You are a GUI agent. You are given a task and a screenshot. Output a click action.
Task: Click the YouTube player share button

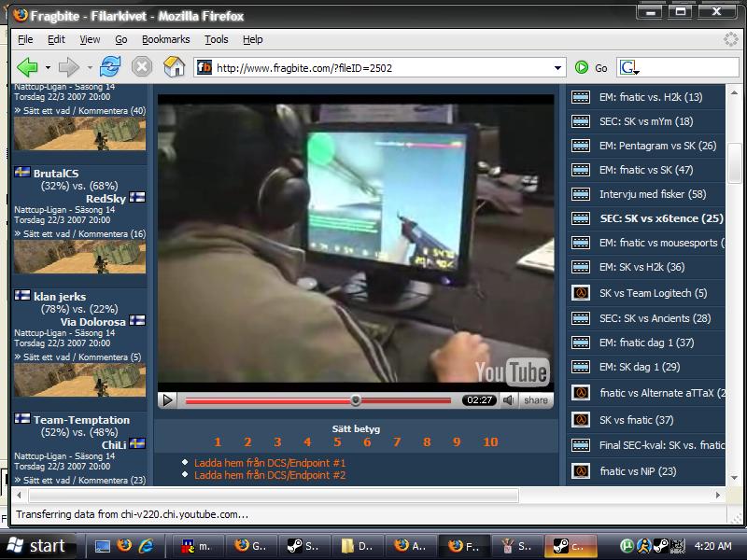click(536, 400)
